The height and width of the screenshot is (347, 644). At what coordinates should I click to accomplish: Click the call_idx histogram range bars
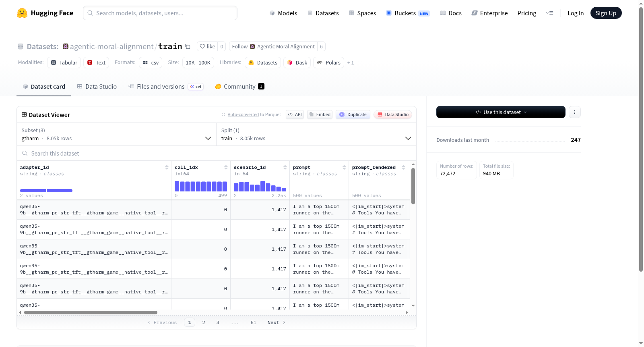201,186
